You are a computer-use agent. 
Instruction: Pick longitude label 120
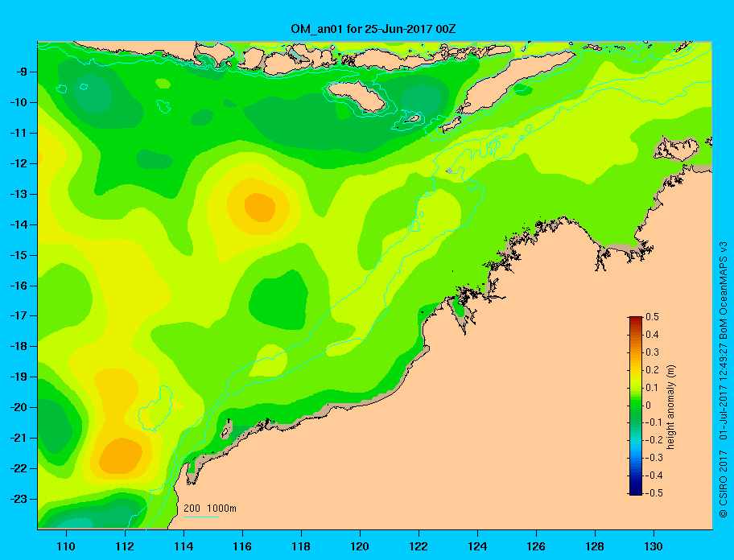360,546
